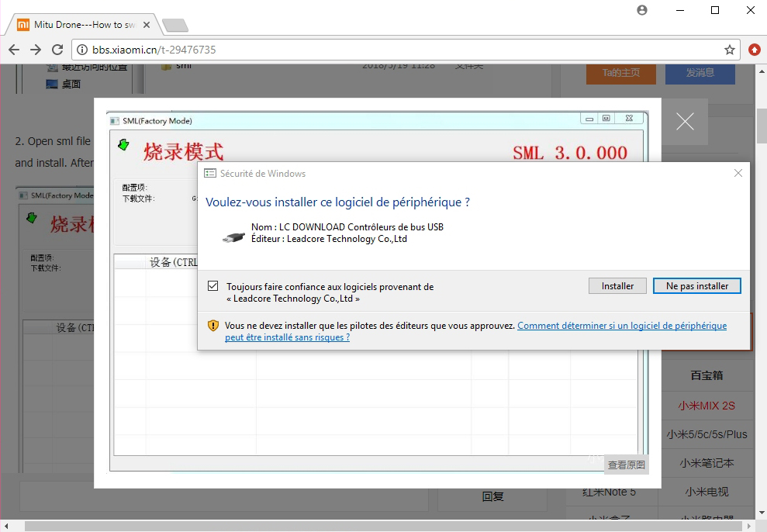Select the 桌面 desktop tree item
767x532 pixels.
[x=64, y=84]
